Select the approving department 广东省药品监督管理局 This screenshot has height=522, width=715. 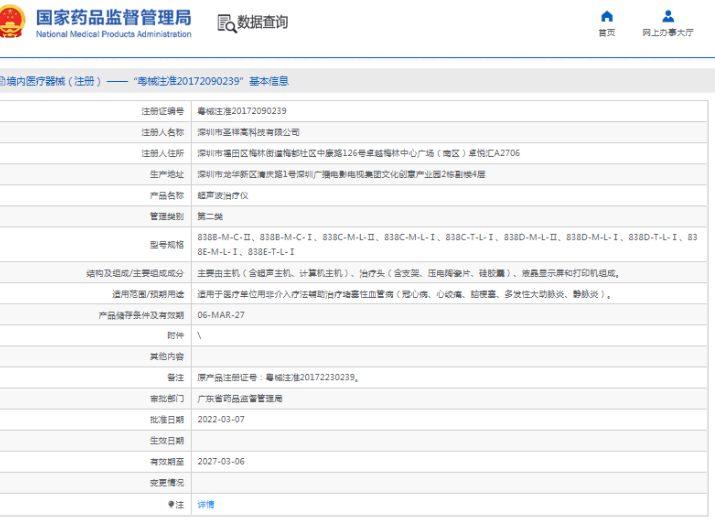239,398
